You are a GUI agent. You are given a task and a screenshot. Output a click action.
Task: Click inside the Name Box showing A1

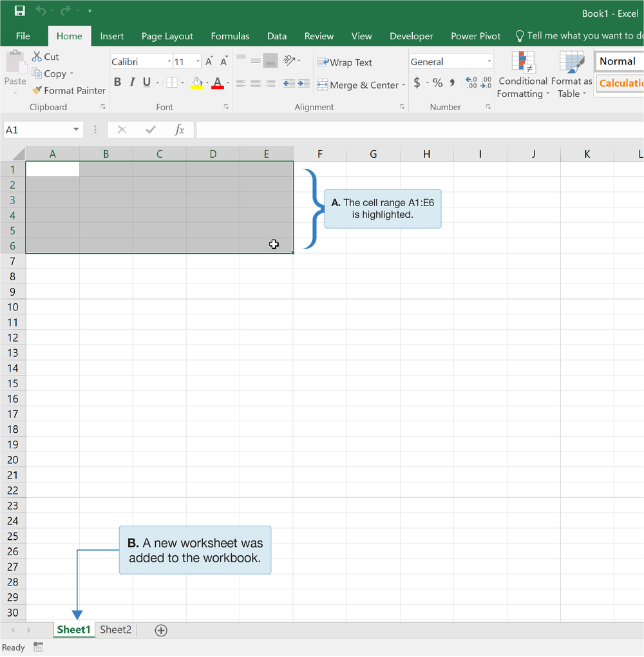39,129
